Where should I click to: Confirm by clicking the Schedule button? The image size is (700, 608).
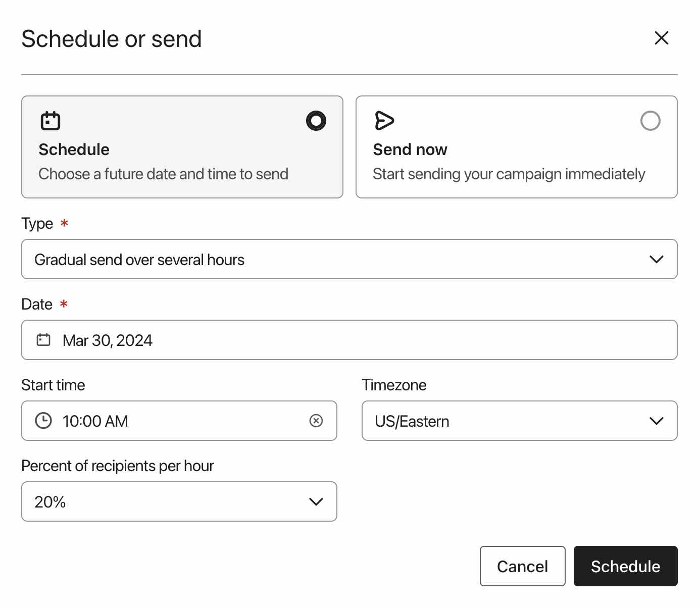click(x=625, y=566)
